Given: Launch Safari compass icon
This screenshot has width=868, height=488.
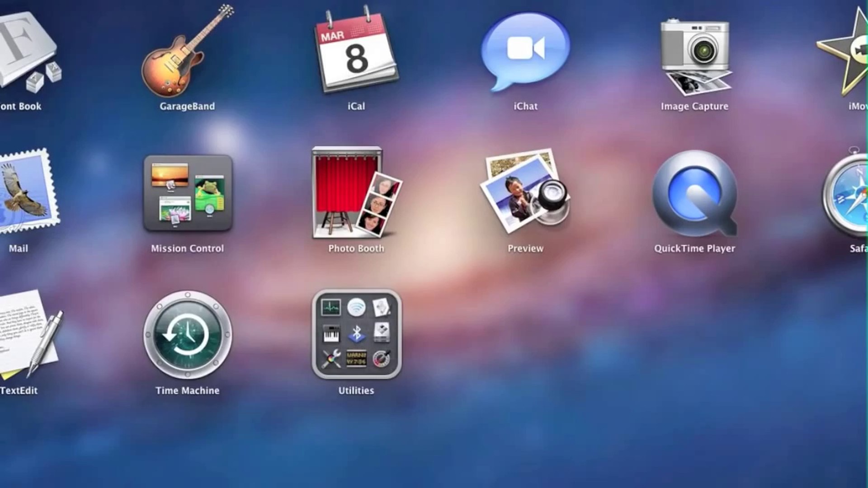Looking at the screenshot, I should point(850,194).
